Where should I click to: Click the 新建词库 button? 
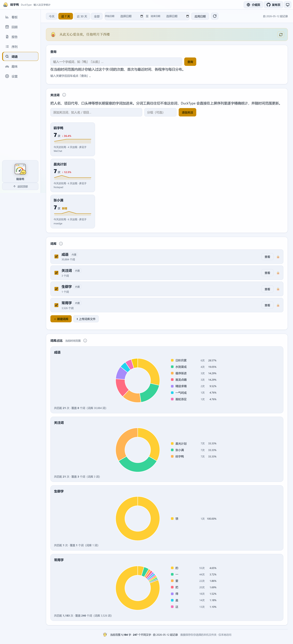click(x=61, y=319)
